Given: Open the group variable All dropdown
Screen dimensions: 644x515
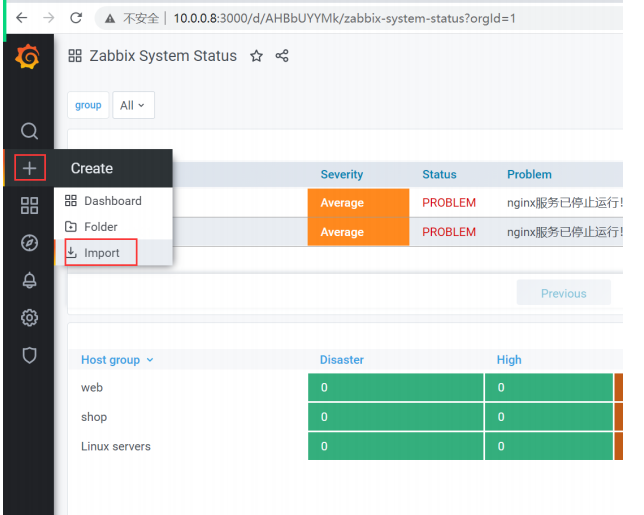Looking at the screenshot, I should click(x=133, y=105).
